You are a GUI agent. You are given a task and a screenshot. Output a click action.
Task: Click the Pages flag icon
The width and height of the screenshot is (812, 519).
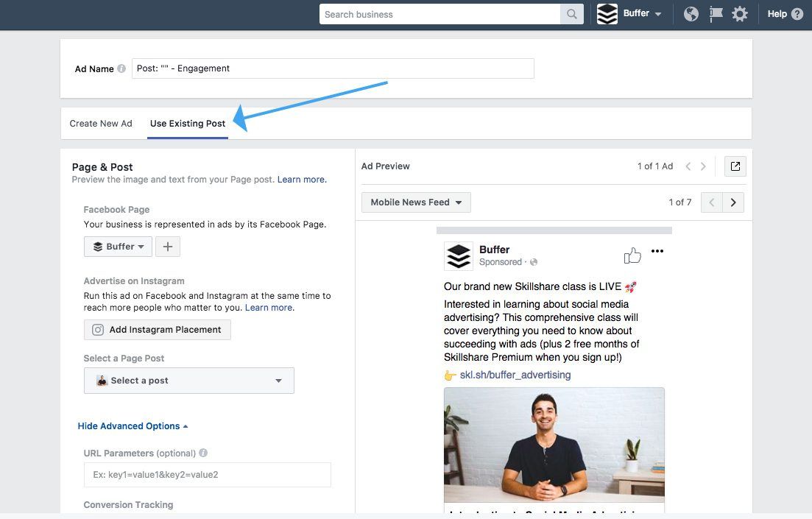point(716,14)
